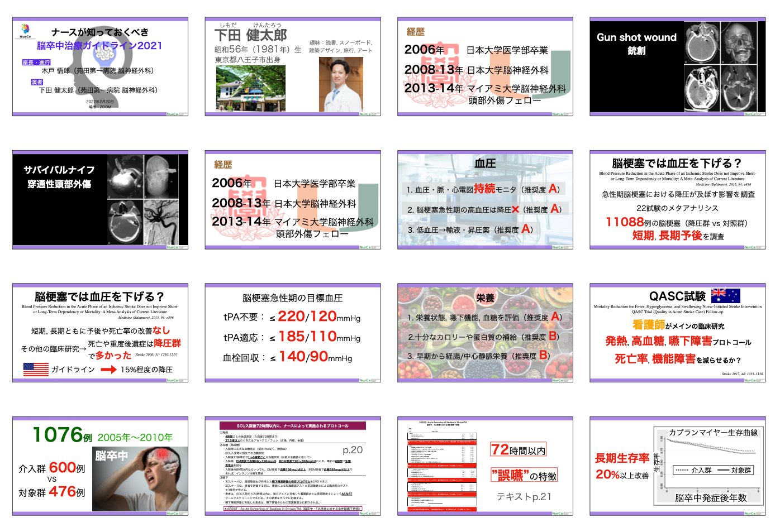Open the QASC試験 slide
The image size is (780, 532).
tap(678, 333)
